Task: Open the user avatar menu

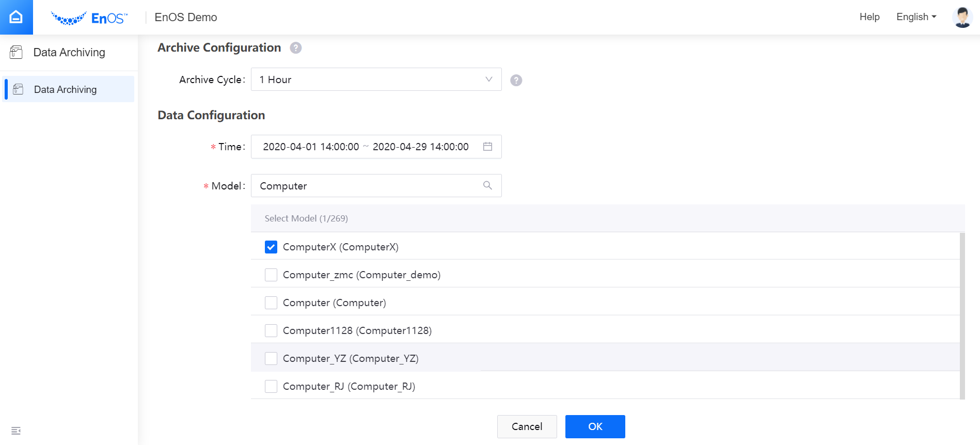Action: (x=962, y=17)
